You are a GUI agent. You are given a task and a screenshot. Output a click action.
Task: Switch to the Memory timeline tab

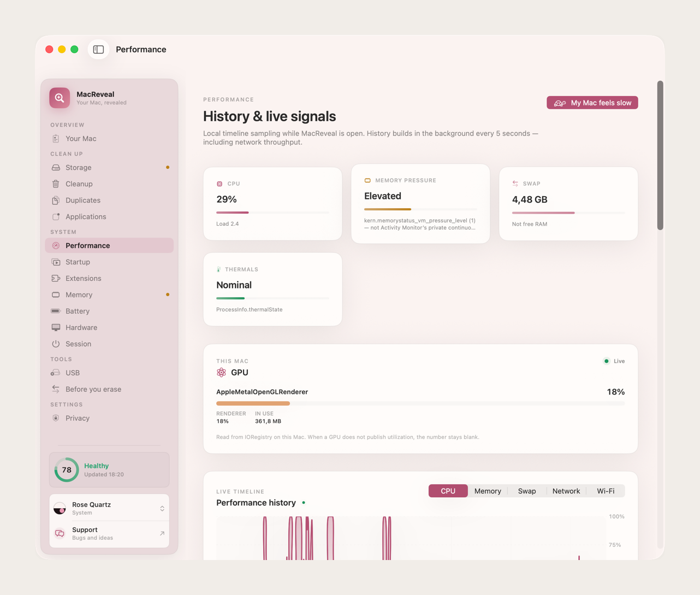[488, 491]
